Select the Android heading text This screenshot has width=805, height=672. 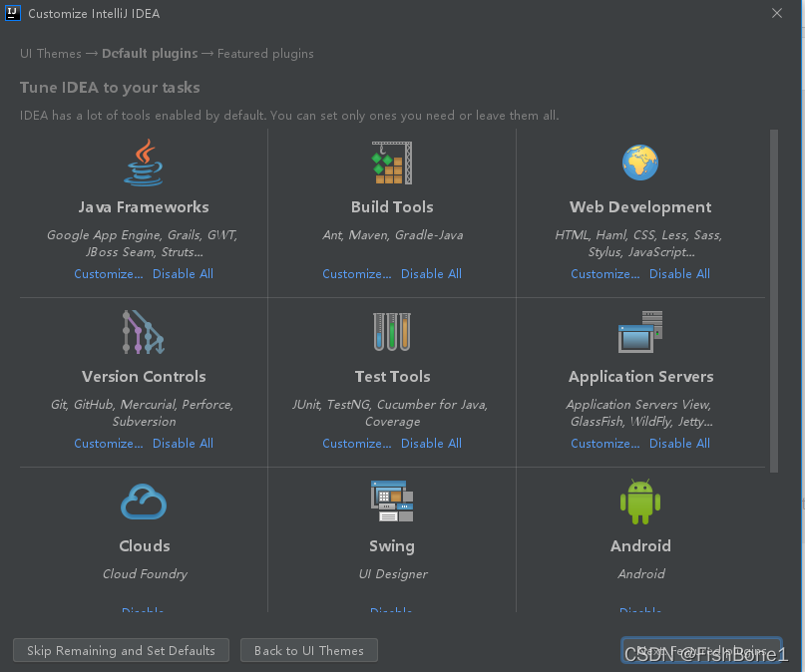coord(640,545)
